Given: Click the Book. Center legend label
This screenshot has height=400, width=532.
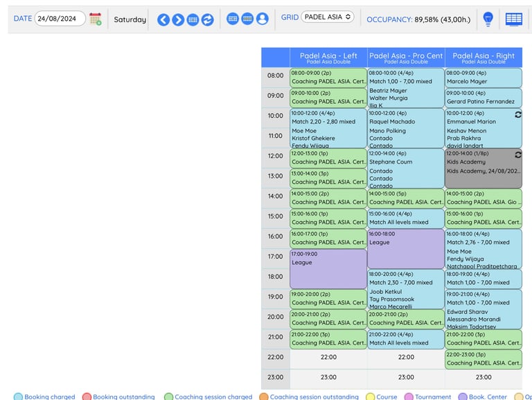Looking at the screenshot, I should 488,397.
